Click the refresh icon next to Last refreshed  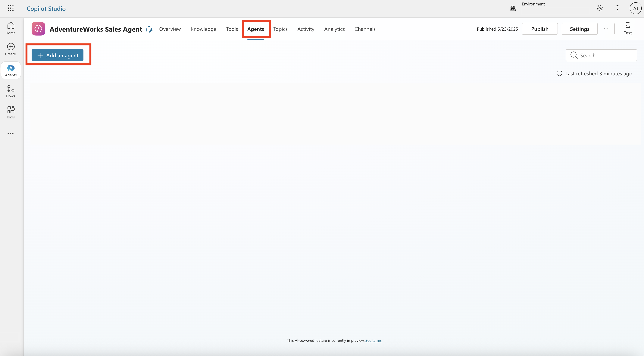pyautogui.click(x=559, y=73)
